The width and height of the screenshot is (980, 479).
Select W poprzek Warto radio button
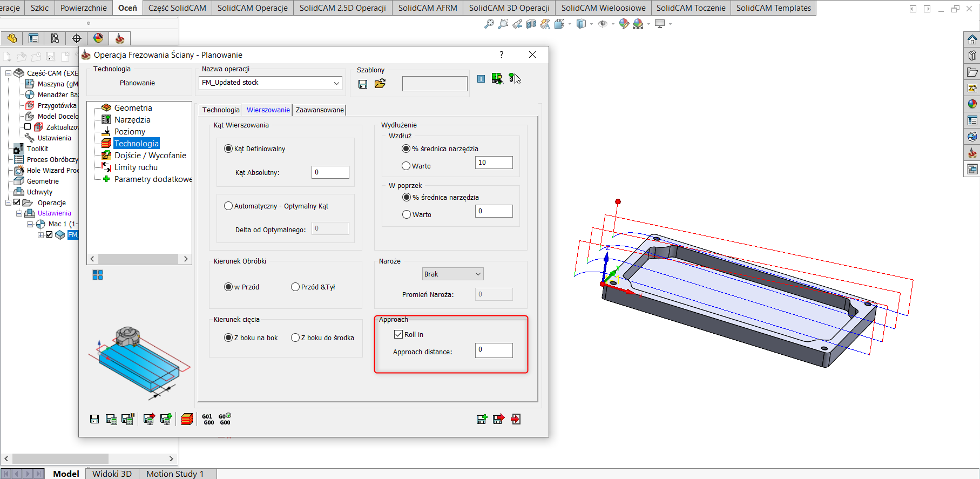[x=407, y=214]
